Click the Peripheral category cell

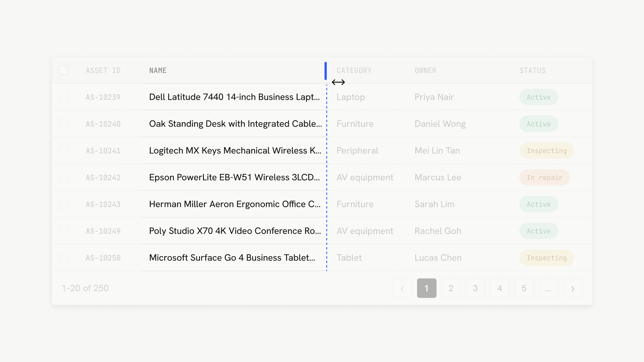[357, 151]
